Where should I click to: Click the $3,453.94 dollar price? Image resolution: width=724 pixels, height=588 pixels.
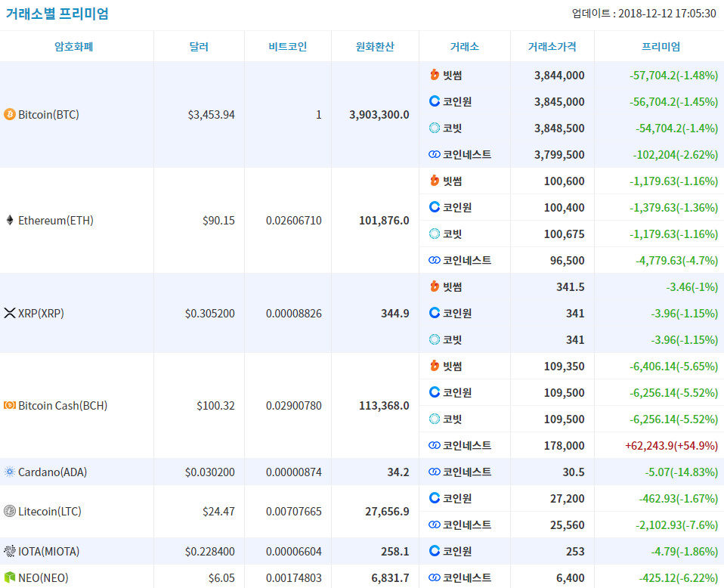click(x=211, y=115)
